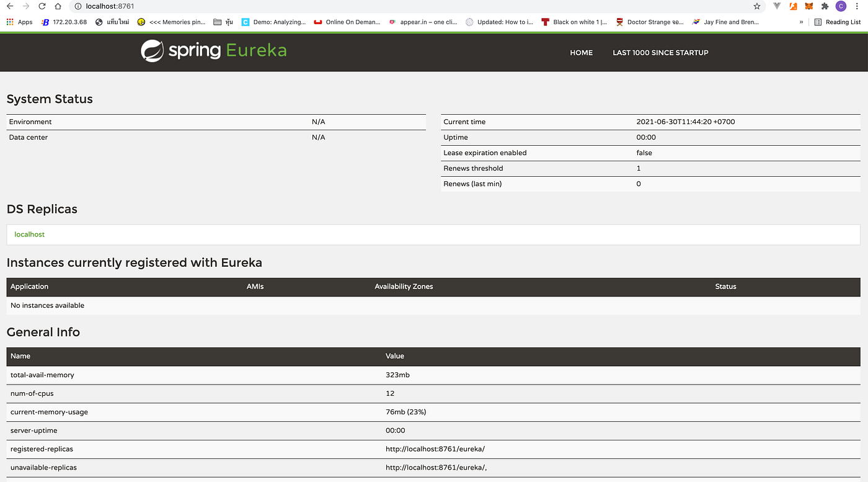Click the browser extensions puzzle icon
Viewport: 868px width, 482px height.
pyautogui.click(x=824, y=6)
